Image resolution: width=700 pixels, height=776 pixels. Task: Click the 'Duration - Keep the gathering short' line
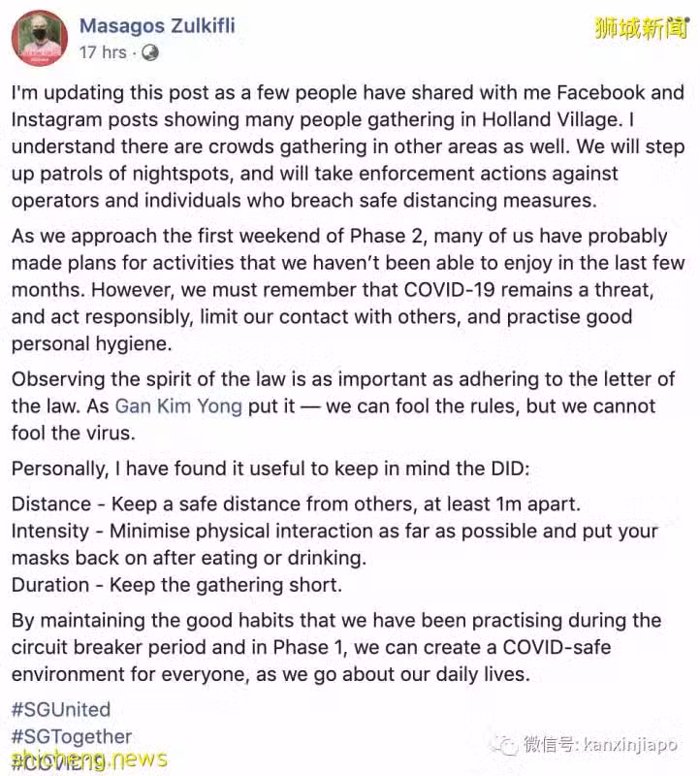tap(176, 585)
